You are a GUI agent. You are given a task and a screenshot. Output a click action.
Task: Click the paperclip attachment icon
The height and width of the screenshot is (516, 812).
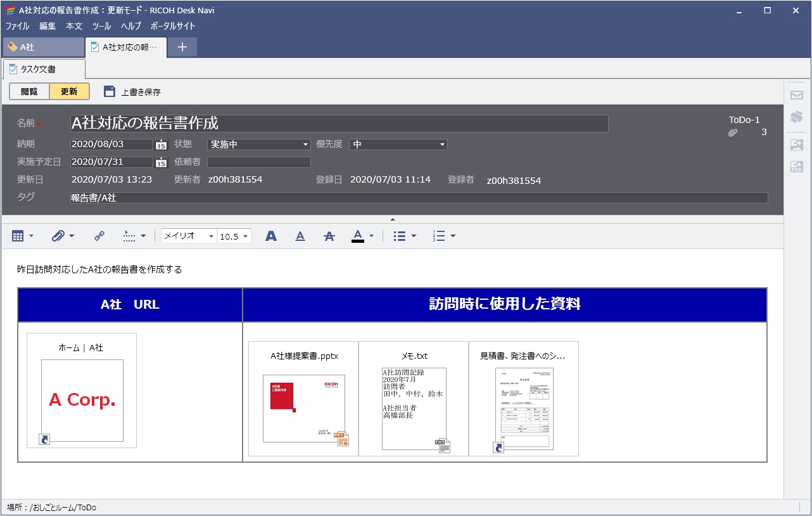(59, 236)
